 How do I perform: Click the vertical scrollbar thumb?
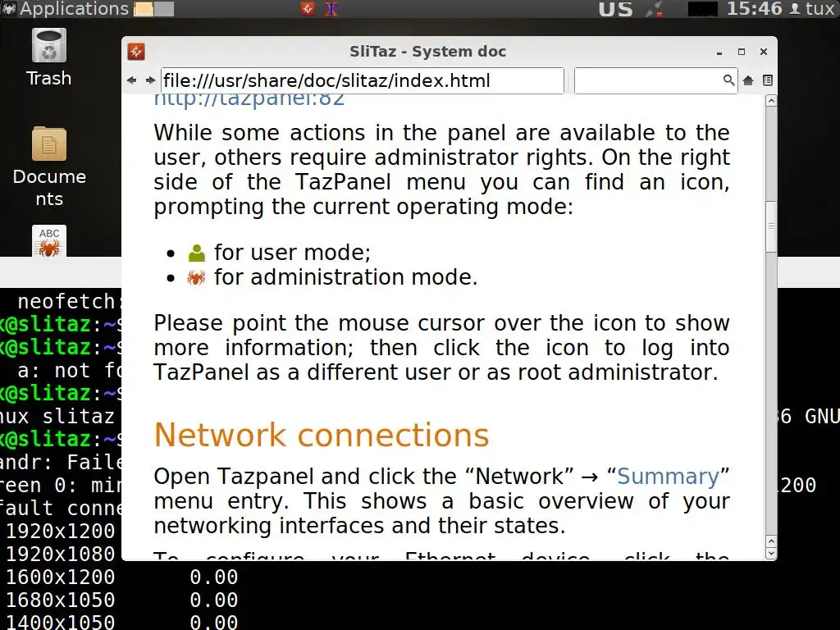tap(771, 226)
